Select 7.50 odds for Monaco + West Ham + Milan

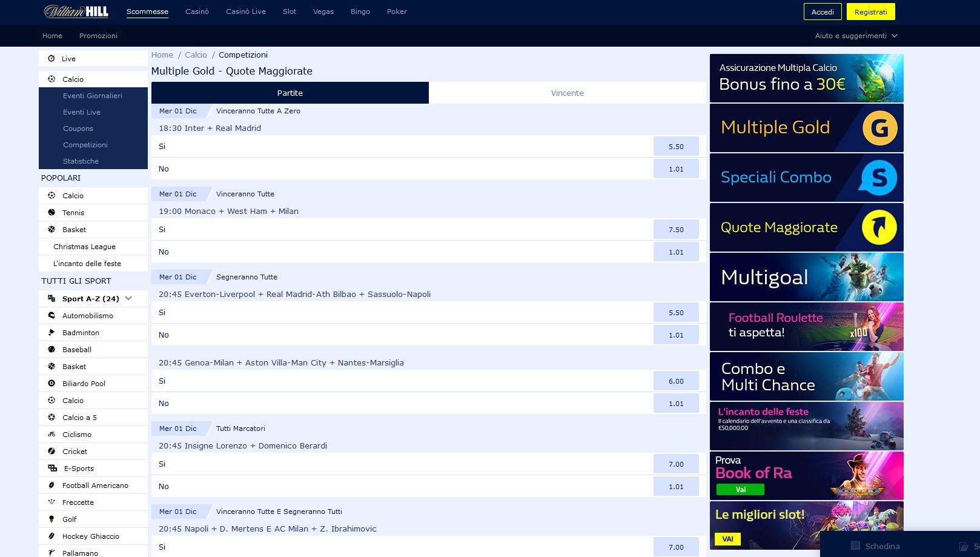676,230
